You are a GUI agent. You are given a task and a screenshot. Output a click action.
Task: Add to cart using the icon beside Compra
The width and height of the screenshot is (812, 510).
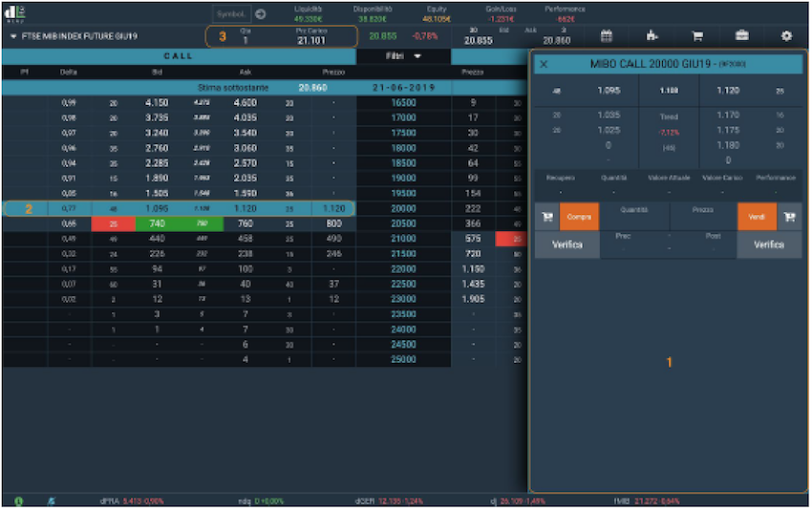point(547,217)
